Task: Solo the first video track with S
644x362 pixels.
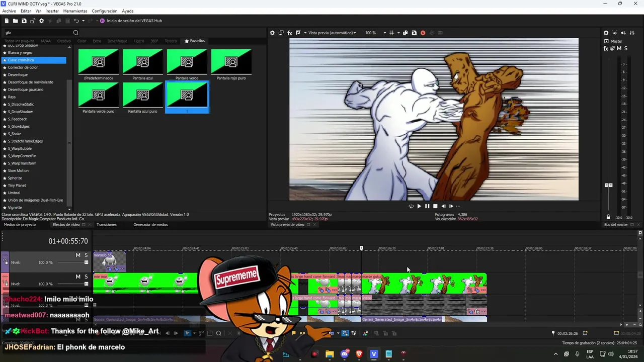Action: click(86, 255)
